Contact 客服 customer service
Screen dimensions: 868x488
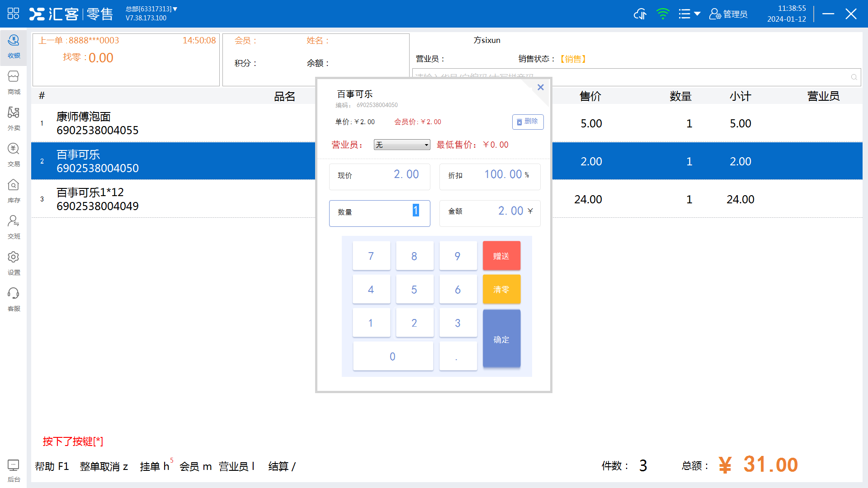pos(14,300)
